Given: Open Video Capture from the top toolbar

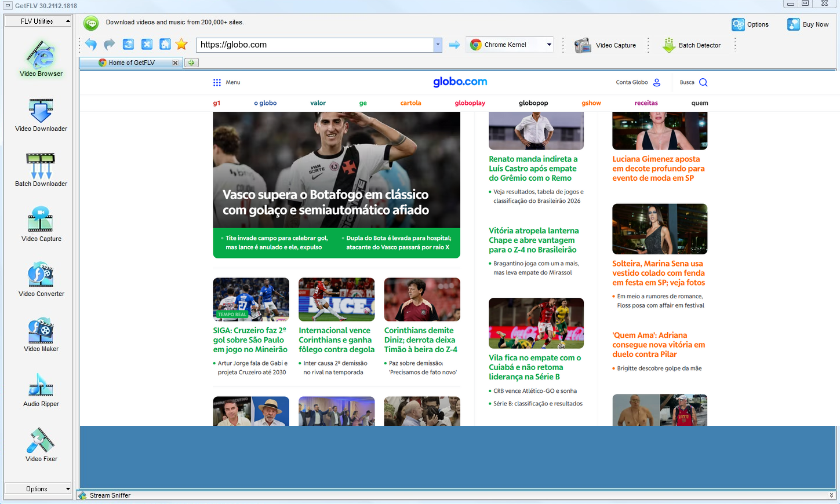Looking at the screenshot, I should click(x=605, y=45).
